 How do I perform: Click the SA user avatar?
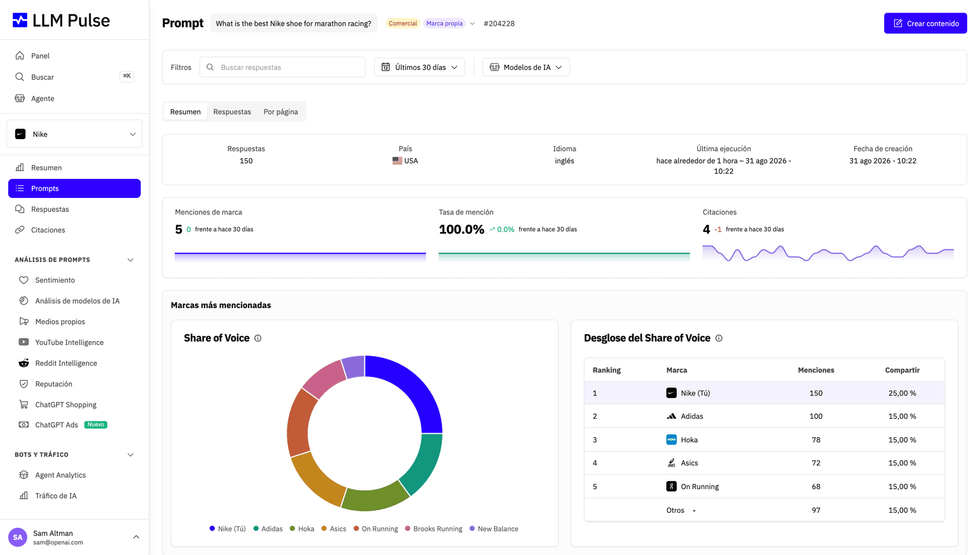coord(18,537)
